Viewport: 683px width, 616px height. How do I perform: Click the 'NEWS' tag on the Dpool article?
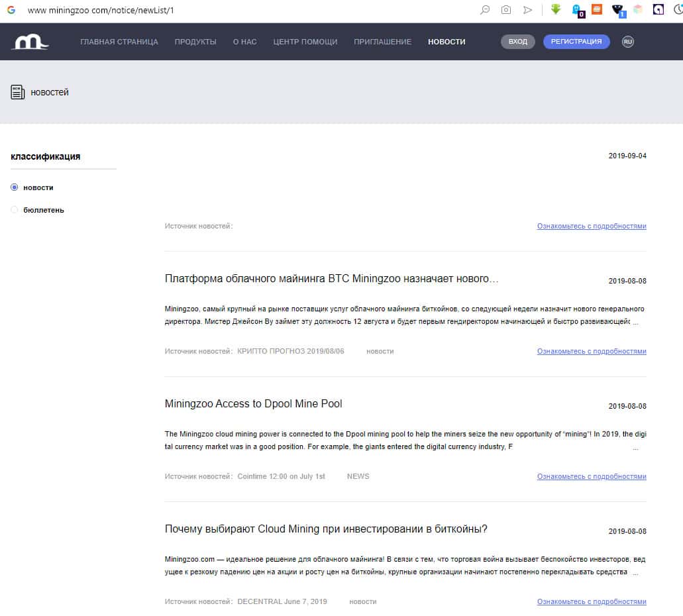[358, 477]
